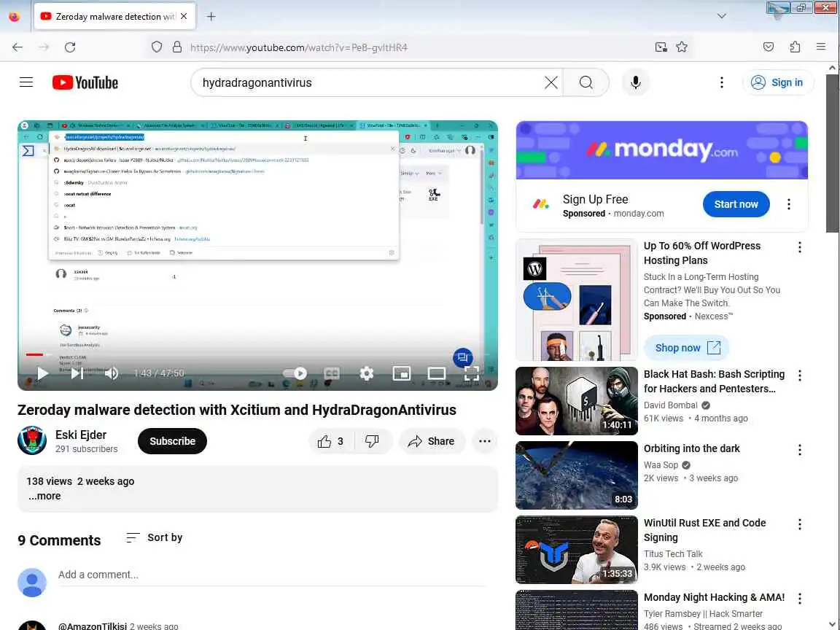840x630 pixels.
Task: Enter full screen mode
Action: click(472, 373)
